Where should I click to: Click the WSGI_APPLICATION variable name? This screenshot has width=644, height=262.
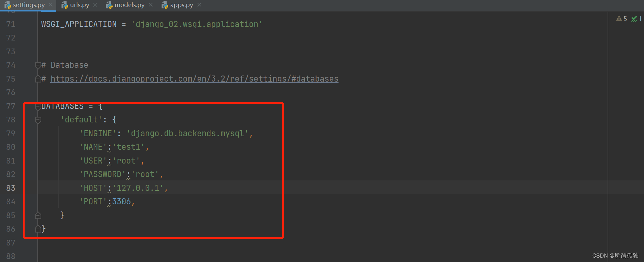[x=79, y=24]
